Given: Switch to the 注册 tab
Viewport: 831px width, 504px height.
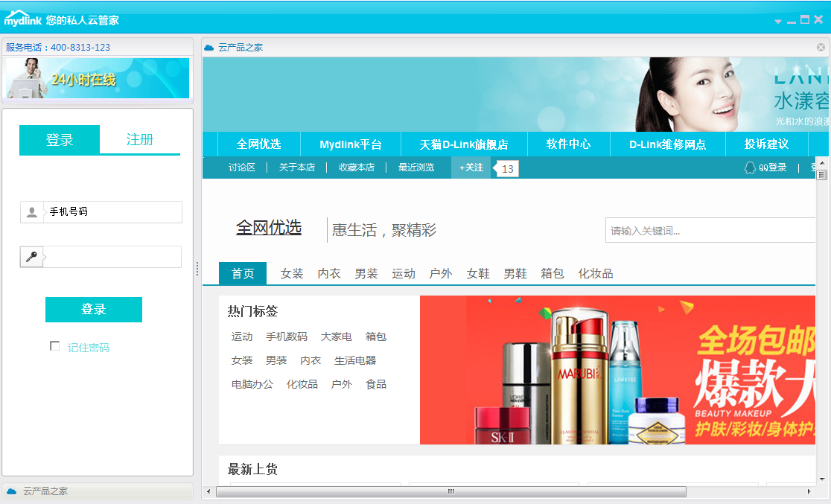Looking at the screenshot, I should [140, 140].
